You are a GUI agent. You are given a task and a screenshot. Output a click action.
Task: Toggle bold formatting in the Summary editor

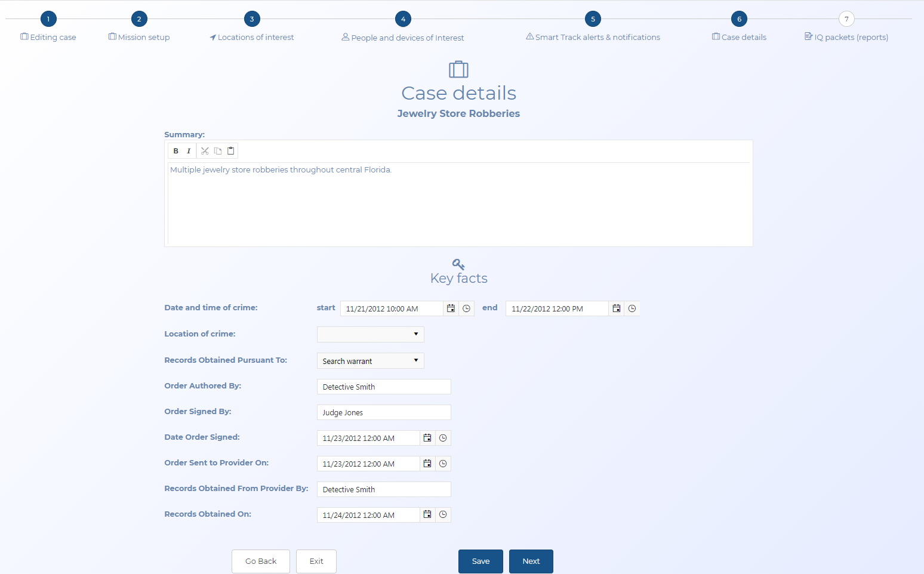[175, 150]
